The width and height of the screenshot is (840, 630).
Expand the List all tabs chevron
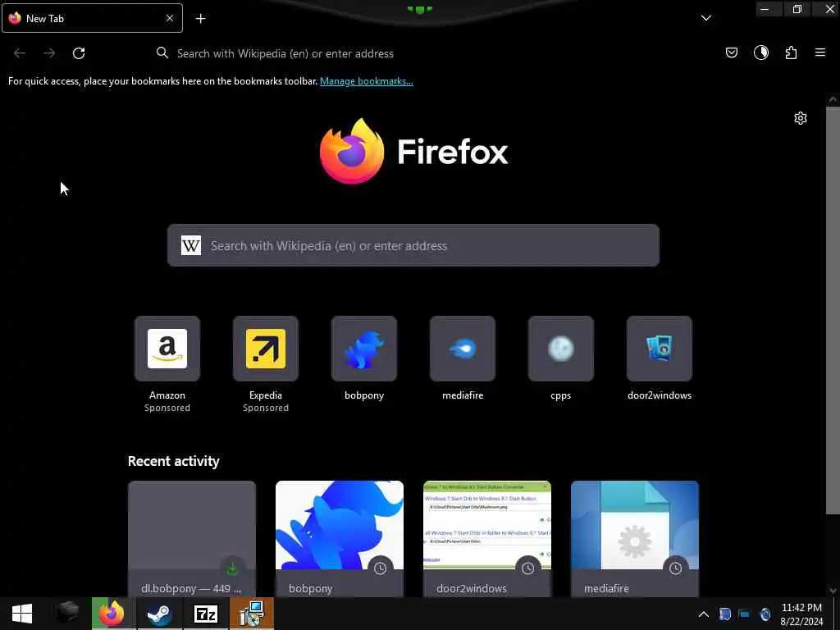coord(706,18)
